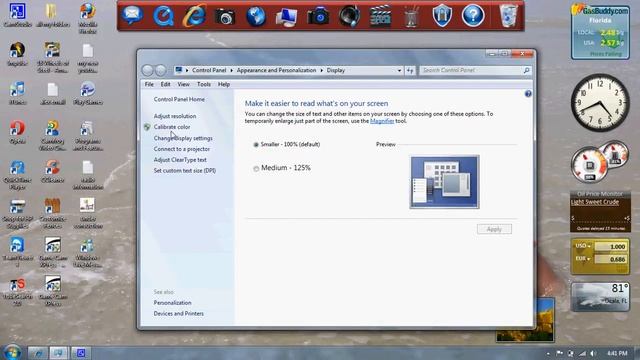Open the Help menu
The image size is (640, 360).
coord(224,84)
